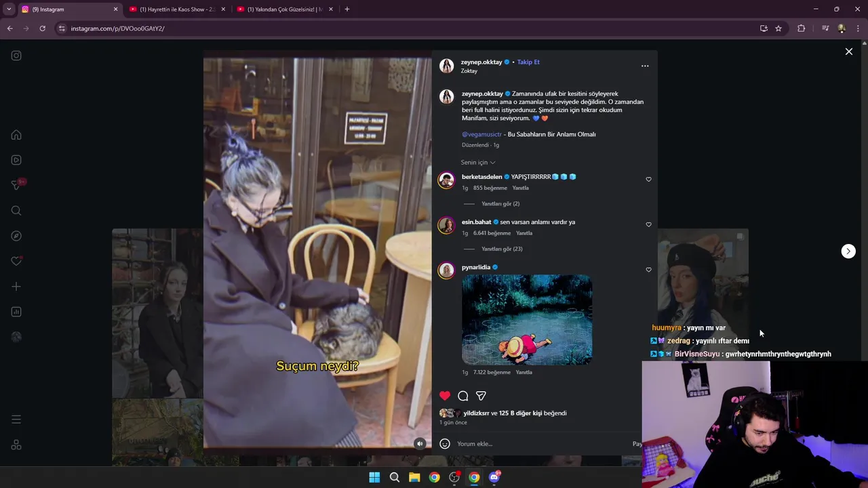Like pynarlidia's comment
Screen dimensions: 868x488
(648, 270)
